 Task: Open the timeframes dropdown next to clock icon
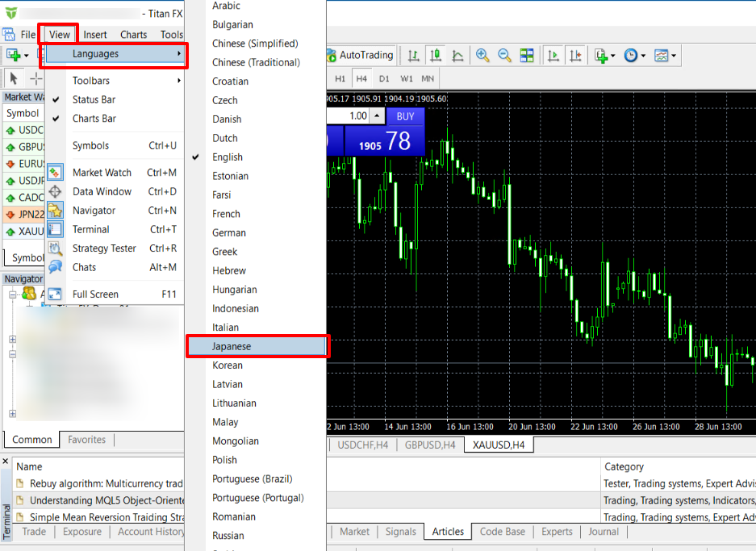point(641,55)
